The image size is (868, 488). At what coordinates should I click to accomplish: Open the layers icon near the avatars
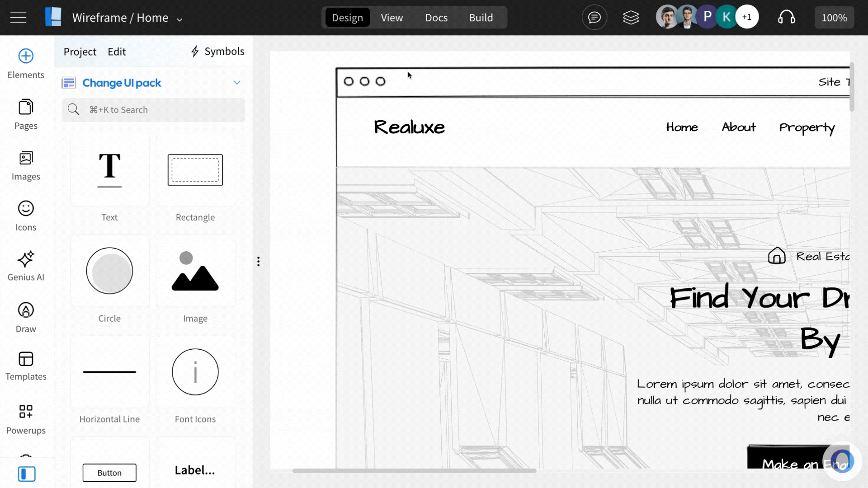[631, 17]
